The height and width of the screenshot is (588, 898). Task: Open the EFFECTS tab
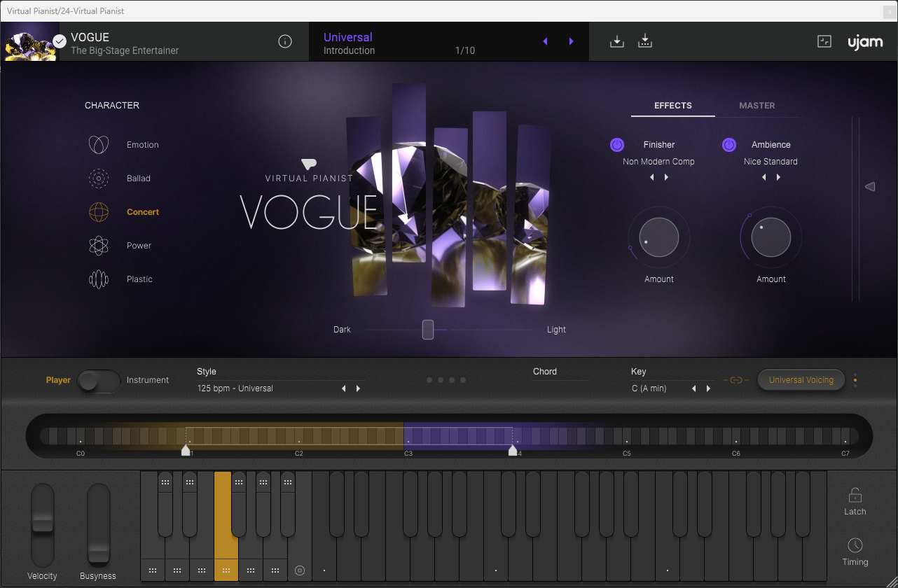(672, 106)
